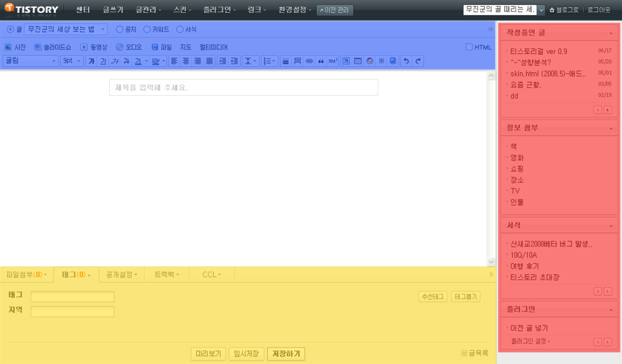Open the 9pt font size dropdown
The height and width of the screenshot is (364, 622).
72,61
